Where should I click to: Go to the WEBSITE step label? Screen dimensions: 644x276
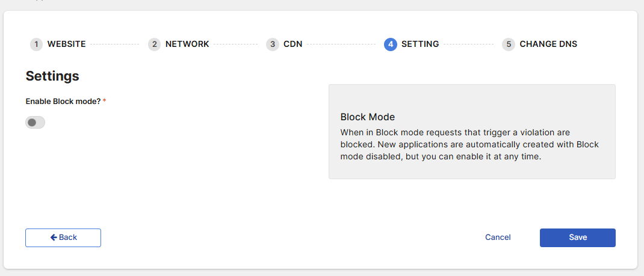(x=66, y=44)
